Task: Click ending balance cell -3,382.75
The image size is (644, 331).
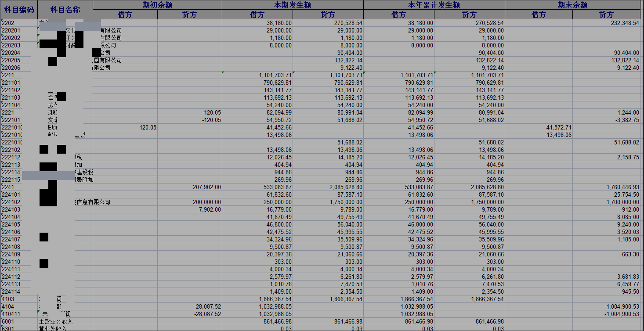Action: coord(607,120)
